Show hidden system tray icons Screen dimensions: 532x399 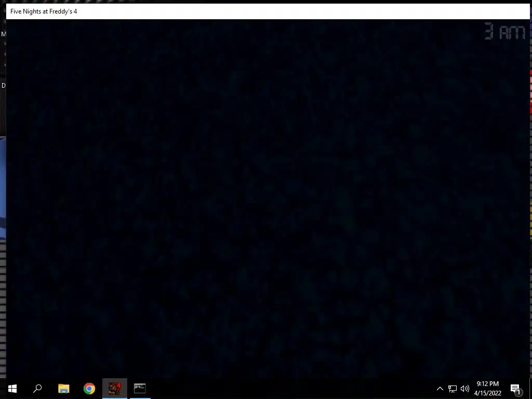coord(440,389)
